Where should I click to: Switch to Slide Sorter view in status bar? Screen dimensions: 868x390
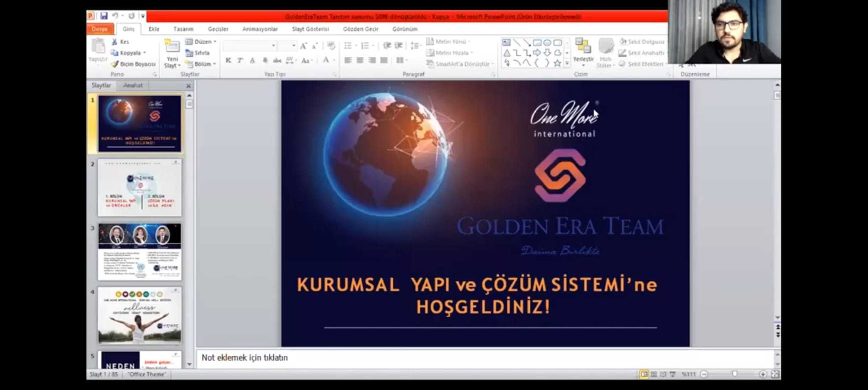pos(654,374)
